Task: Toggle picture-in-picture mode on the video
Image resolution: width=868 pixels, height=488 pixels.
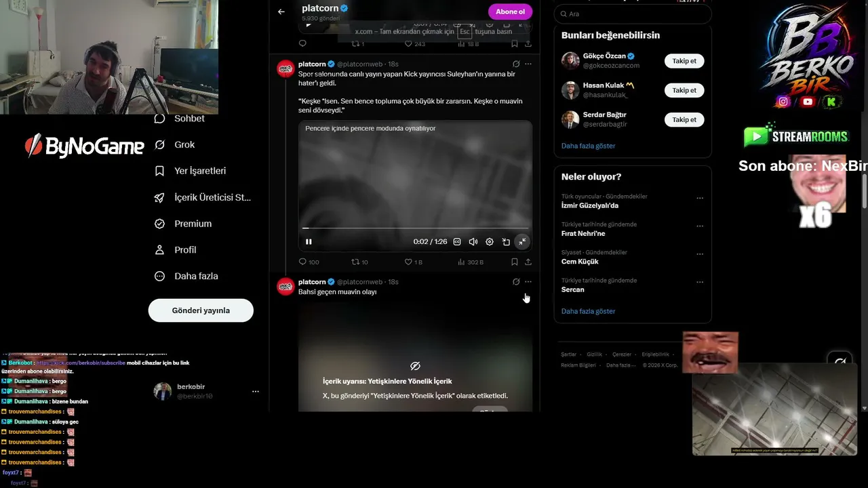Action: tap(506, 242)
